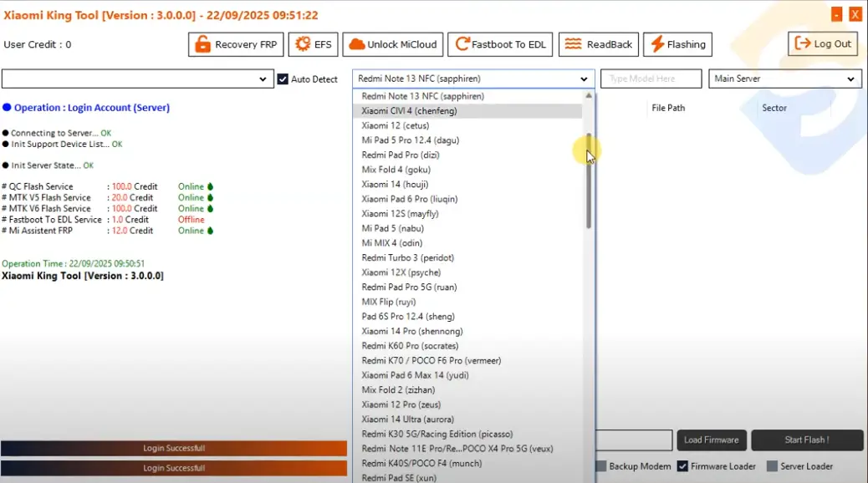
Task: Collapse the Redmi Note 13 NFC model dropdown
Action: coord(584,79)
